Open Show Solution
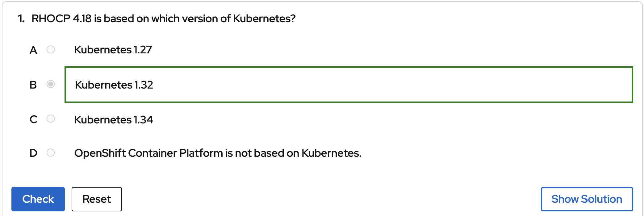 coord(587,199)
